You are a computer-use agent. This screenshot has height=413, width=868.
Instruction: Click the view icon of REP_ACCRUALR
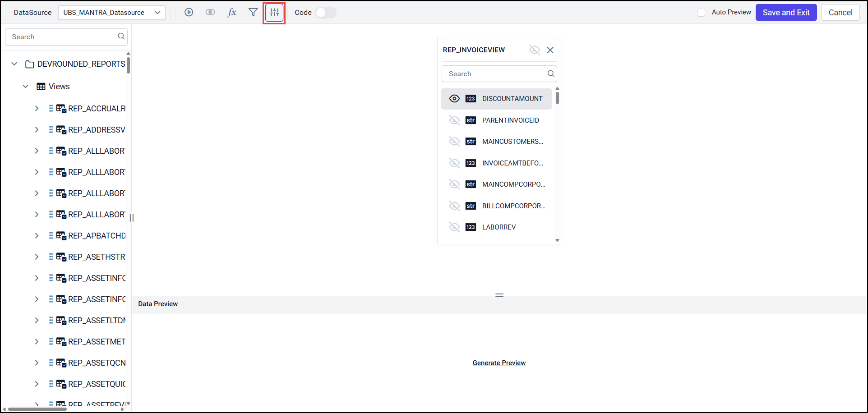coord(61,109)
